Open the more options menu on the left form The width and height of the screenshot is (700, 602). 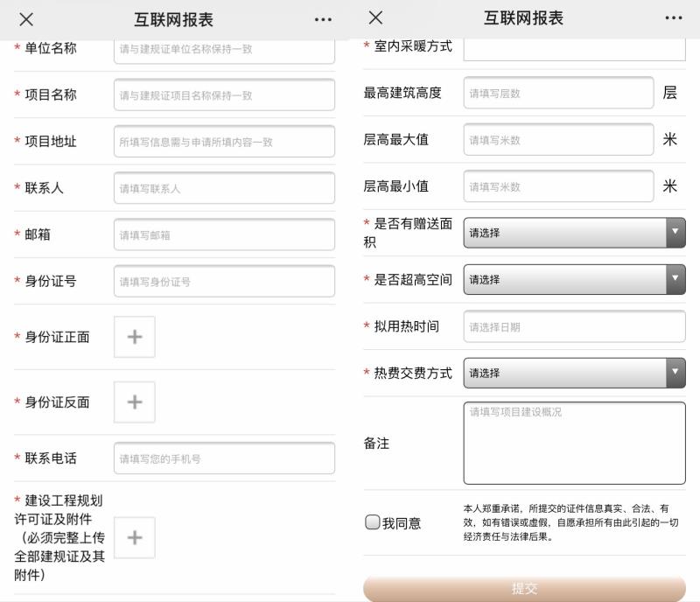pyautogui.click(x=322, y=18)
